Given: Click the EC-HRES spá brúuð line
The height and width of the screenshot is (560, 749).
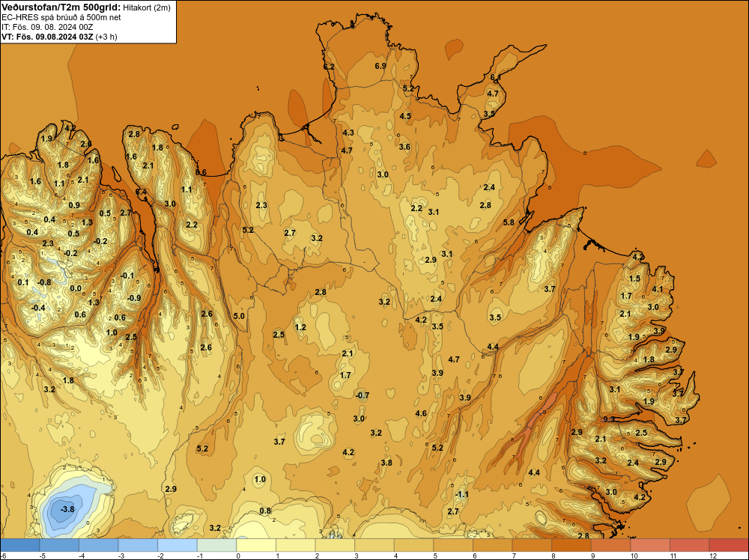Looking at the screenshot, I should tap(61, 17).
